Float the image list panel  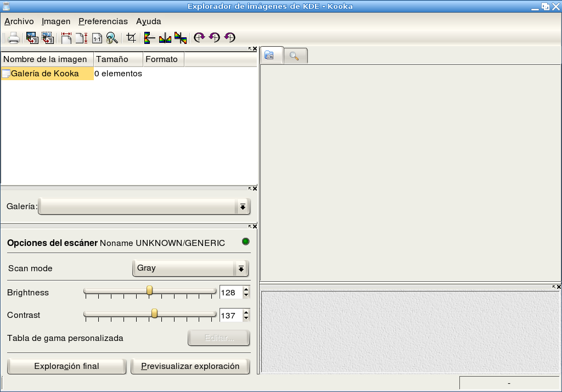(250, 49)
